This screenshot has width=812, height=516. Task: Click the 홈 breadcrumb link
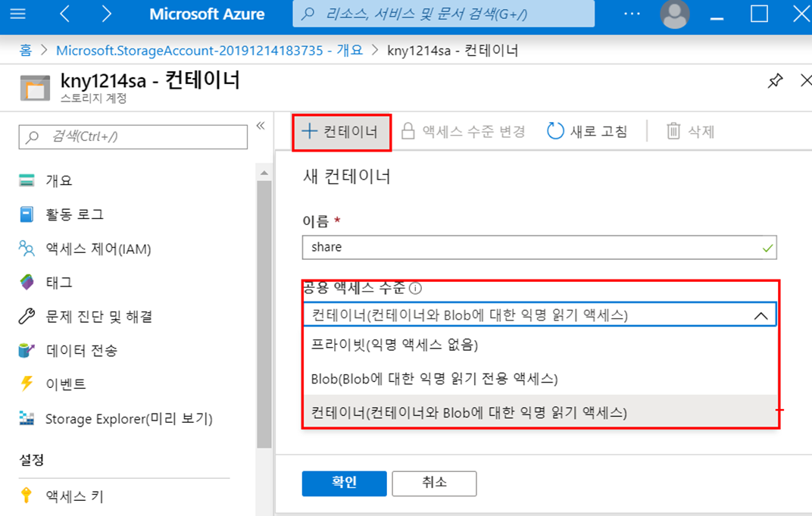[x=26, y=50]
